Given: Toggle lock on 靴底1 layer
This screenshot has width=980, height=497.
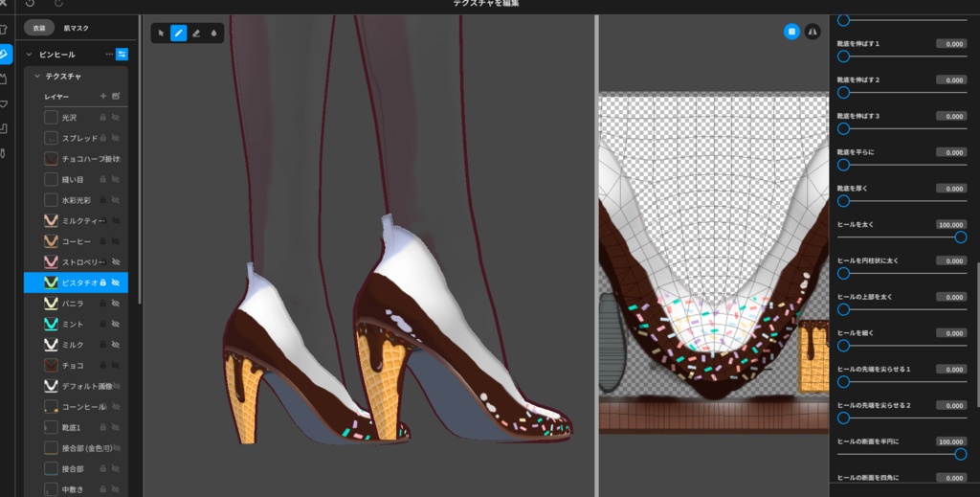Looking at the screenshot, I should tap(103, 428).
